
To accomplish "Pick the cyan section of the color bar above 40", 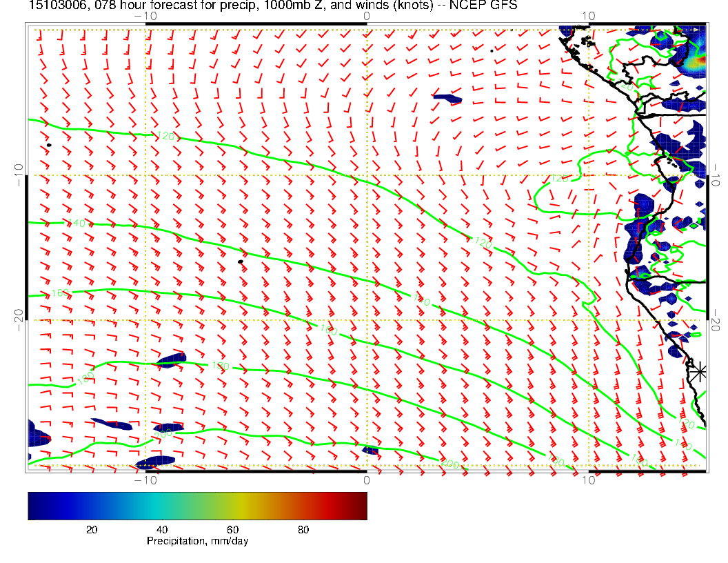I will (156, 506).
